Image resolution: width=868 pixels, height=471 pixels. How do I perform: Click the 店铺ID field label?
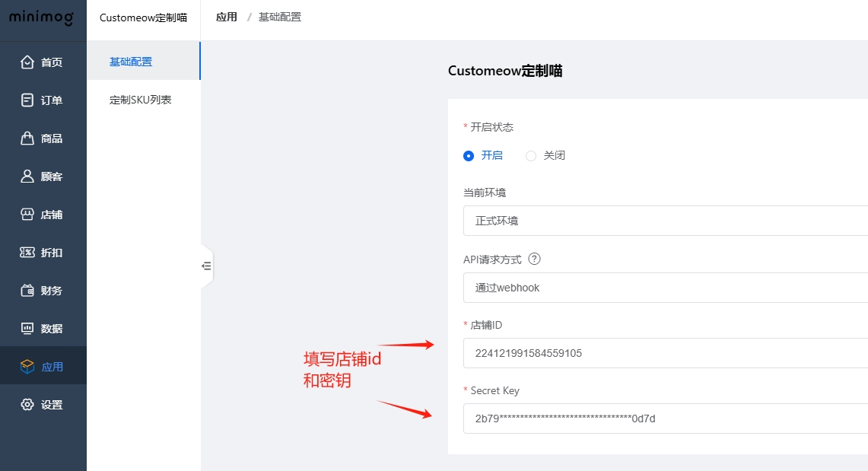[x=486, y=325]
